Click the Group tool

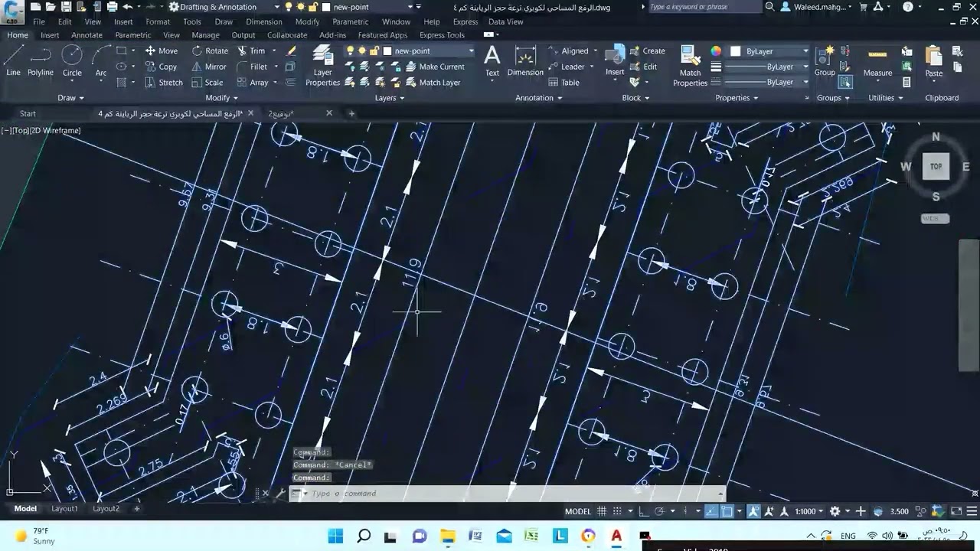point(825,61)
